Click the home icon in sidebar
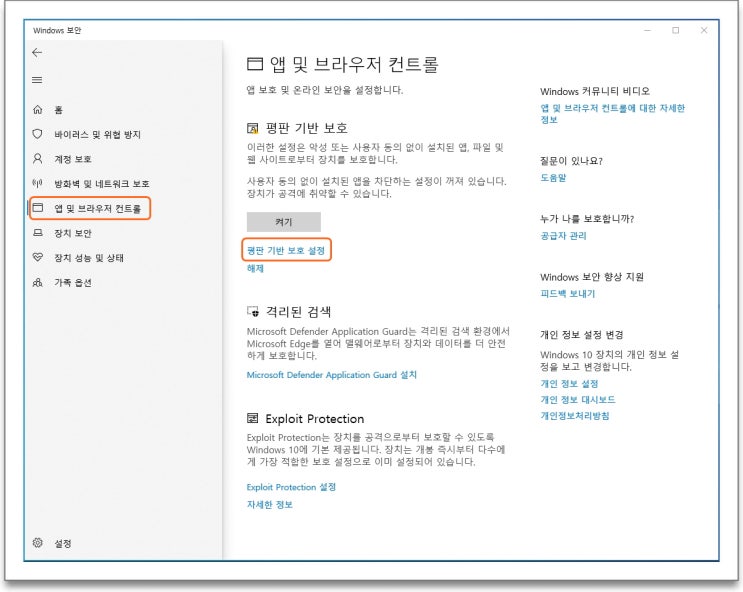Image resolution: width=743 pixels, height=592 pixels. click(37, 110)
